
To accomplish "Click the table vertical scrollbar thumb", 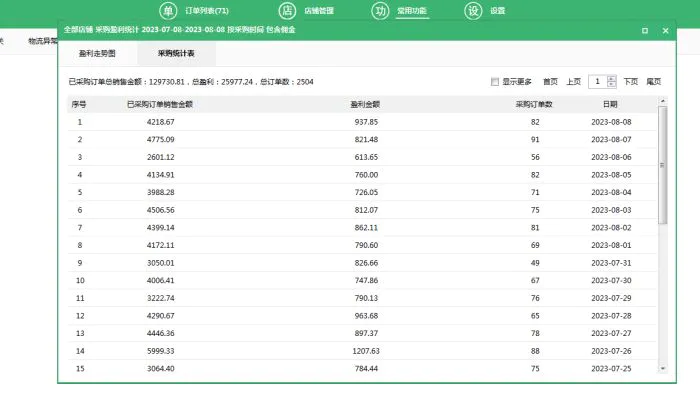I will [662, 165].
